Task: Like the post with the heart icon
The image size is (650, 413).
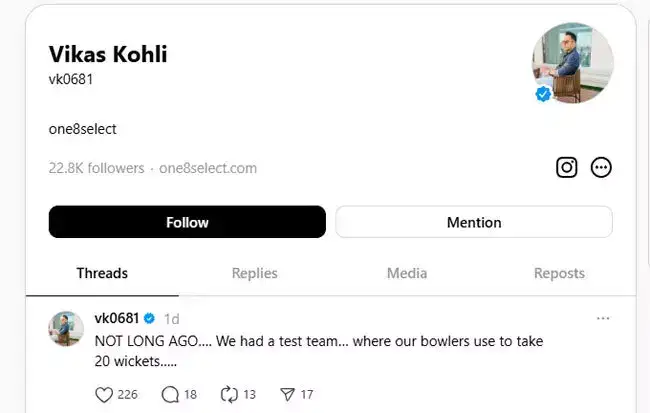Action: (104, 394)
